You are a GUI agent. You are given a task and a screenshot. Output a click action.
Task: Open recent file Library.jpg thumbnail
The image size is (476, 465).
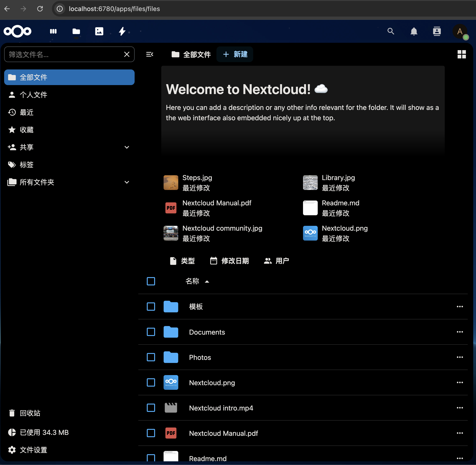pos(310,182)
